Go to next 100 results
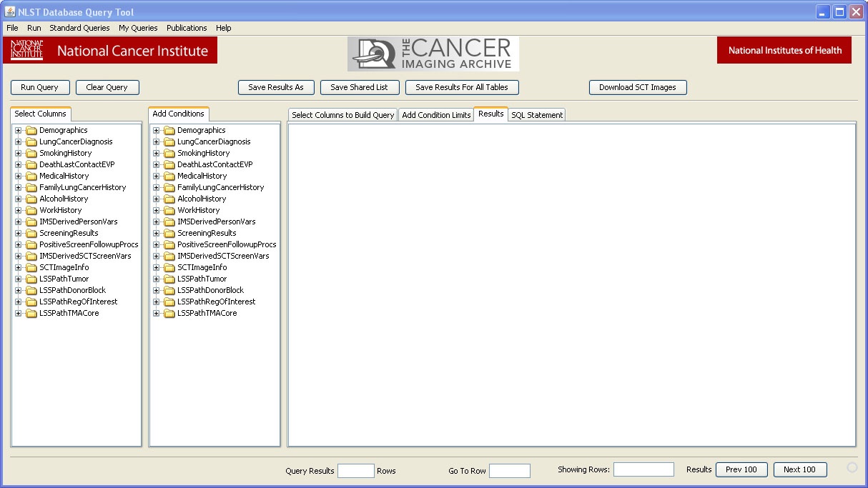This screenshot has width=868, height=488. (800, 469)
